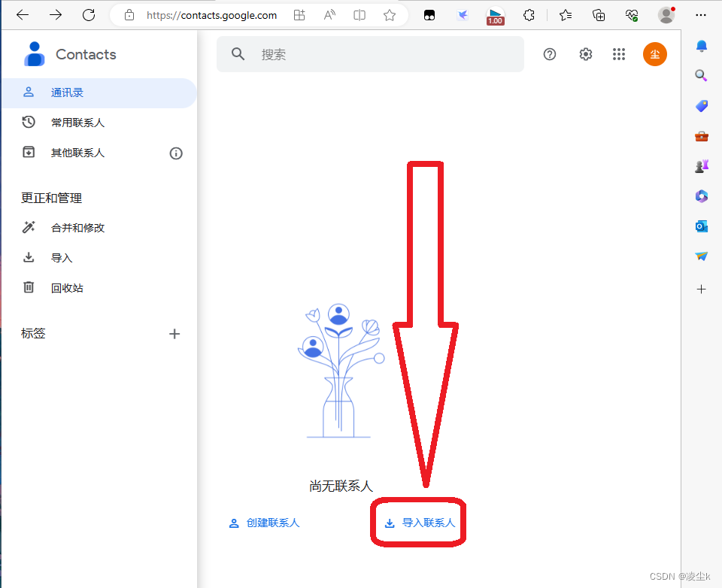Select 常用联系人 in sidebar
722x588 pixels.
99,123
